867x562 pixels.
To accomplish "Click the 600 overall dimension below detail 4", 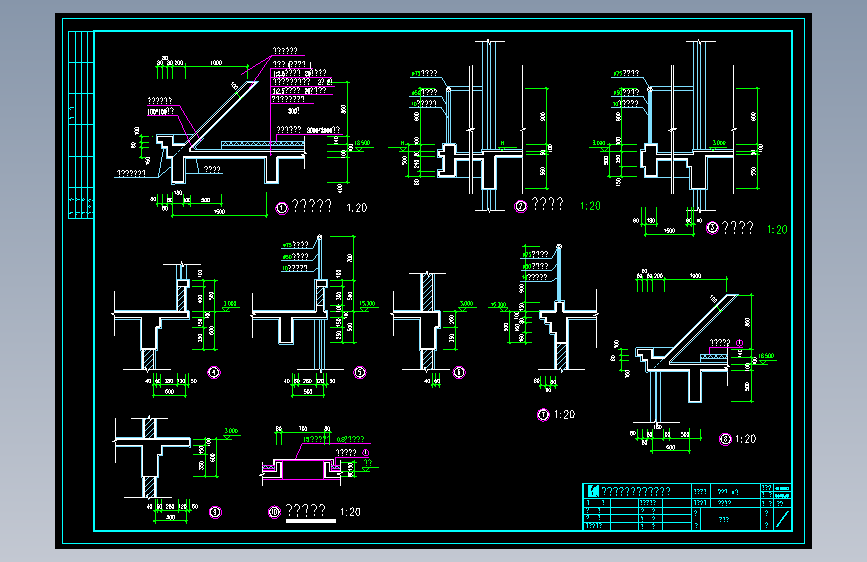I will [x=169, y=391].
